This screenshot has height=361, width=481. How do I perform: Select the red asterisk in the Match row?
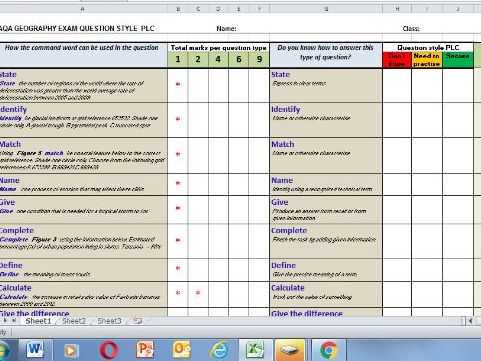click(x=178, y=154)
